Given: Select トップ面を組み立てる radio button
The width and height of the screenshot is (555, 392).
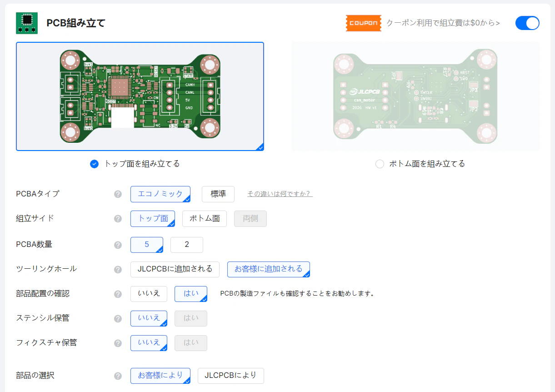Looking at the screenshot, I should click(94, 164).
